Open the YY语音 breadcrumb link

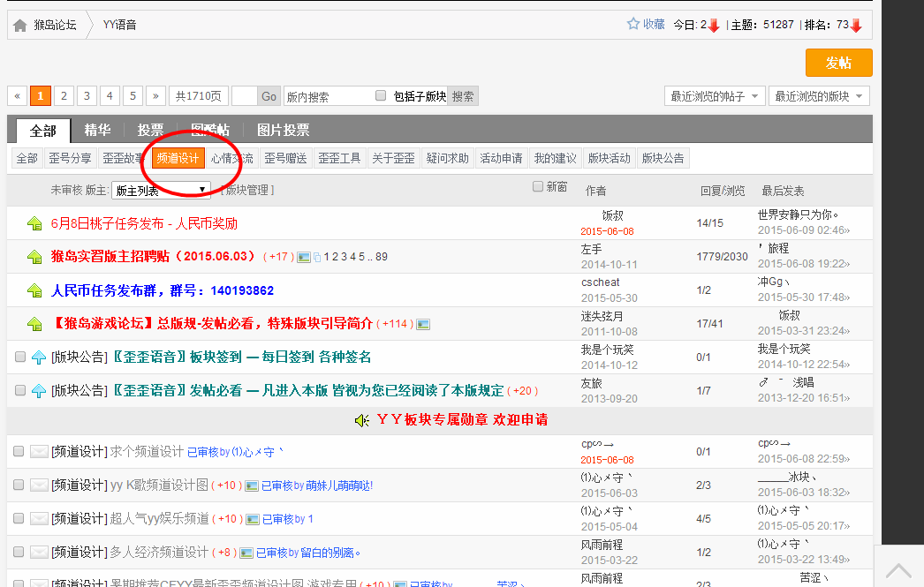[119, 25]
